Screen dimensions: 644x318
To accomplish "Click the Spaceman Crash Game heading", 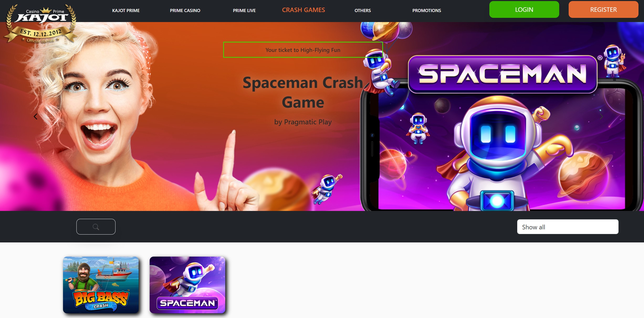I will pyautogui.click(x=303, y=92).
